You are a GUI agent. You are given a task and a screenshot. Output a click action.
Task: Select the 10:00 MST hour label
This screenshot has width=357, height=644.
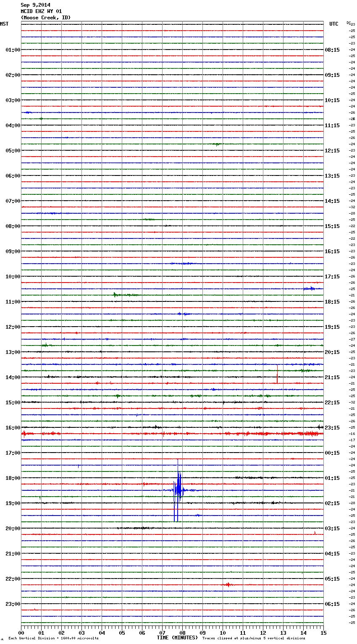point(13,277)
